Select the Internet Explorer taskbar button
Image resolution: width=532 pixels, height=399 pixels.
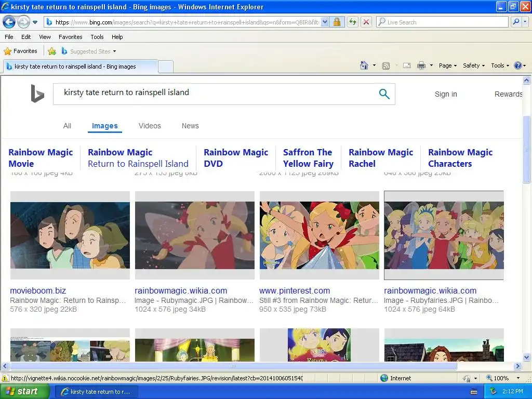96,392
